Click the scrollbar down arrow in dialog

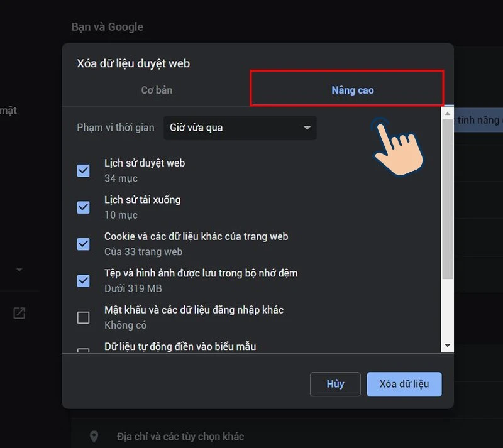coord(448,346)
